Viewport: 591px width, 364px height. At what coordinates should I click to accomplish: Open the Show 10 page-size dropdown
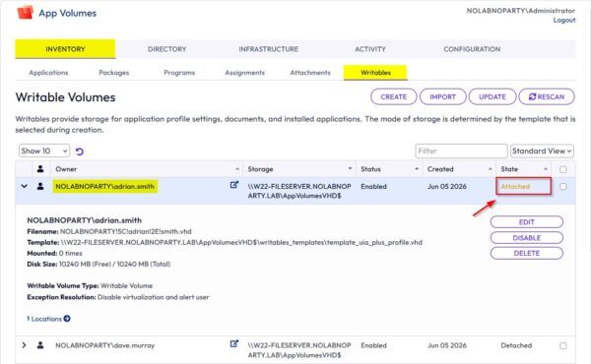pos(44,151)
